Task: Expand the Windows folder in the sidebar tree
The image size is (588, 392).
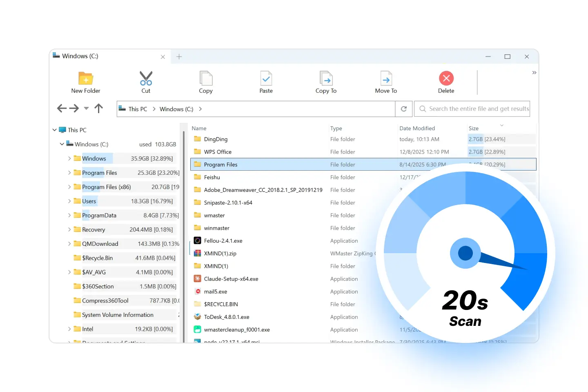Action: pyautogui.click(x=69, y=158)
